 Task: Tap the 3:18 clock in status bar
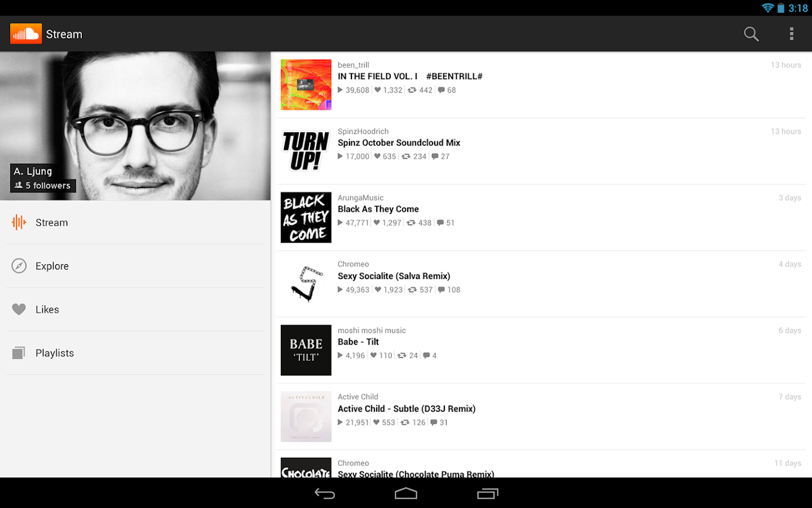(x=798, y=8)
